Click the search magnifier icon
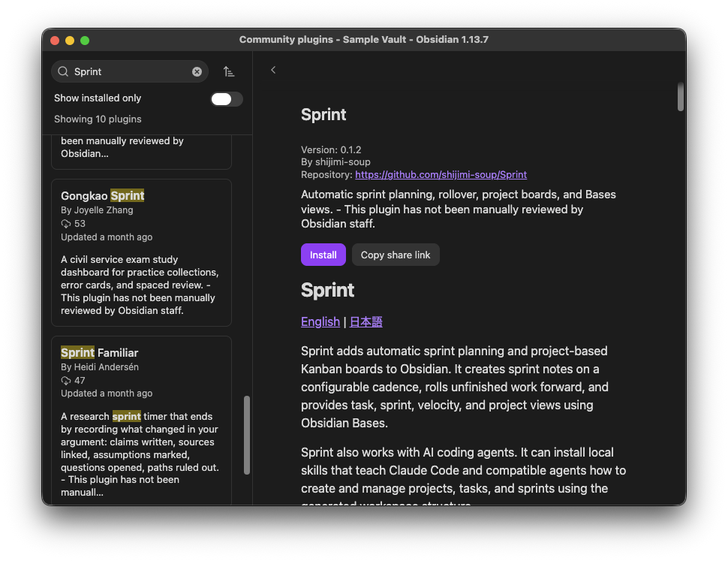 (x=63, y=71)
